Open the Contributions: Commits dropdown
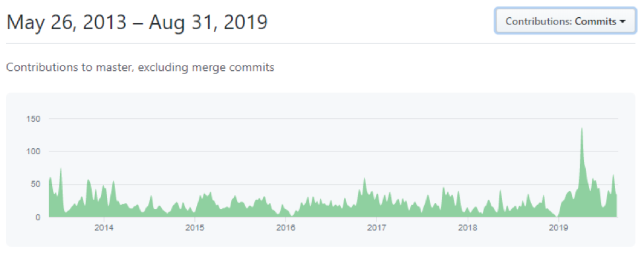The image size is (644, 258). (x=565, y=21)
